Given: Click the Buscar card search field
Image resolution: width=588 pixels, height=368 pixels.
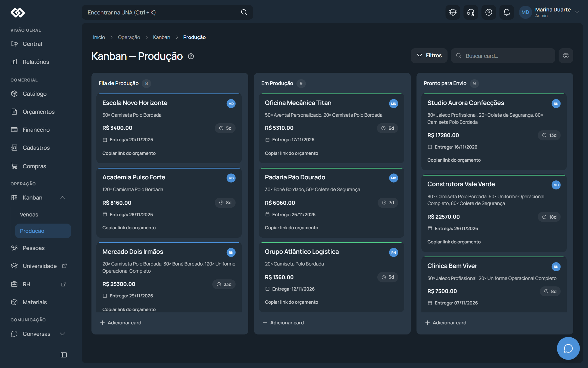Looking at the screenshot, I should [x=503, y=56].
